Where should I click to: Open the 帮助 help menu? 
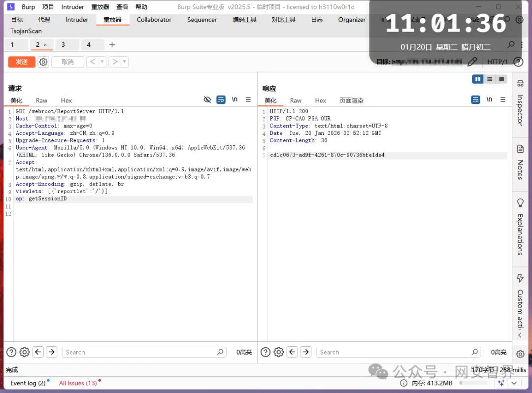(x=141, y=7)
